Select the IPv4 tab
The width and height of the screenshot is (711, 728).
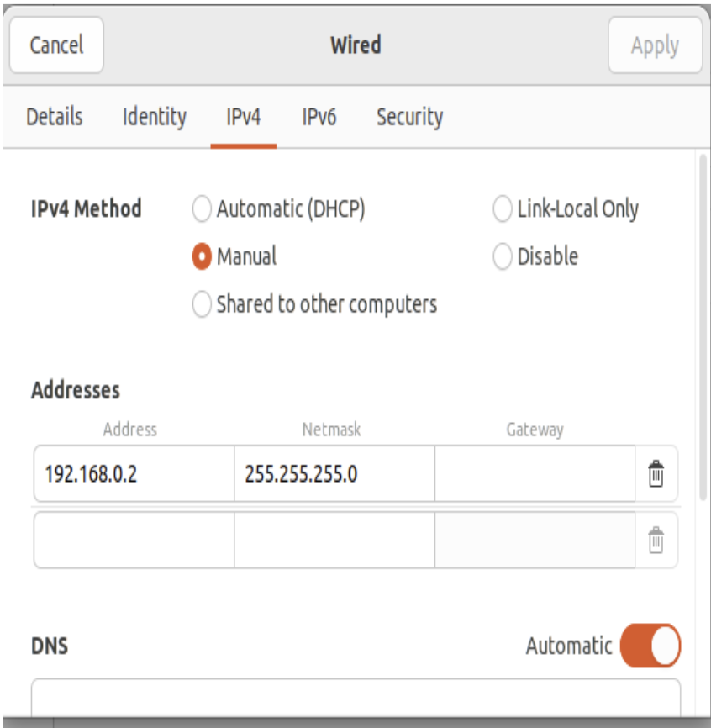pyautogui.click(x=243, y=117)
